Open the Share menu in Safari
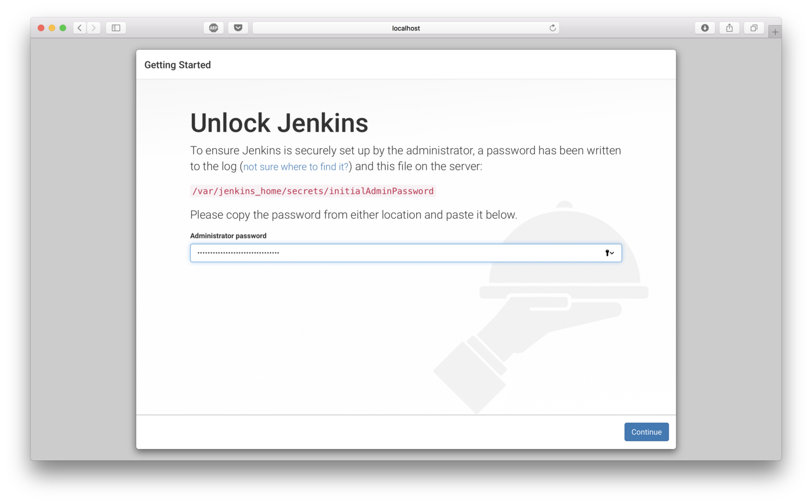Image resolution: width=812 pixels, height=504 pixels. pos(729,28)
